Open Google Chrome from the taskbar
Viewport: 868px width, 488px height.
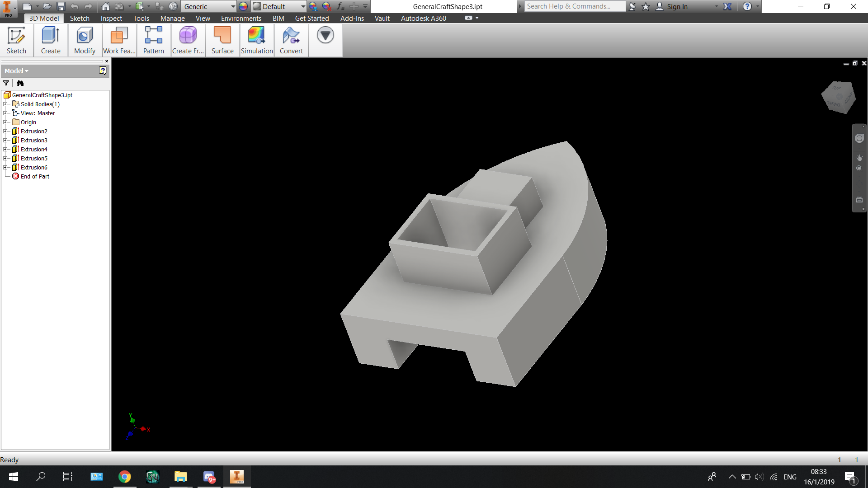point(125,477)
